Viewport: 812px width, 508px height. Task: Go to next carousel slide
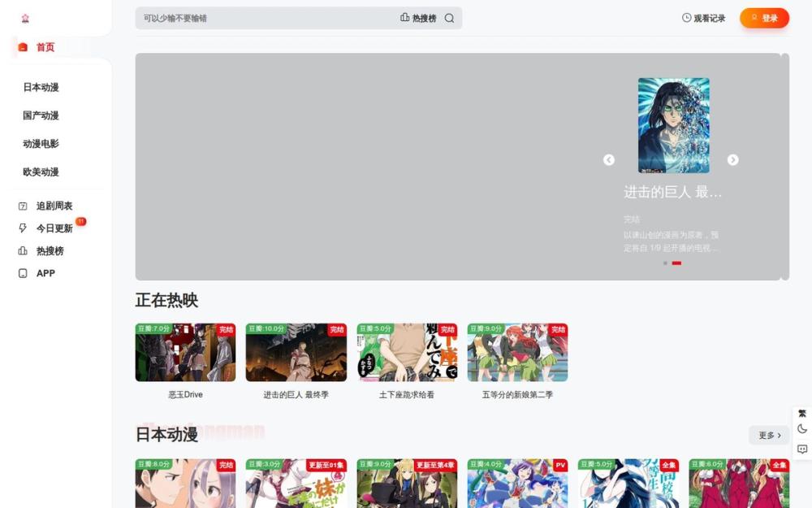(732, 159)
